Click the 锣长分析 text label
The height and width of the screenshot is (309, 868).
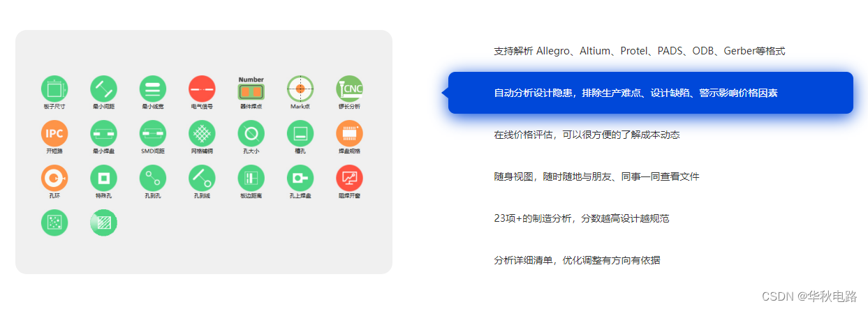click(x=349, y=107)
